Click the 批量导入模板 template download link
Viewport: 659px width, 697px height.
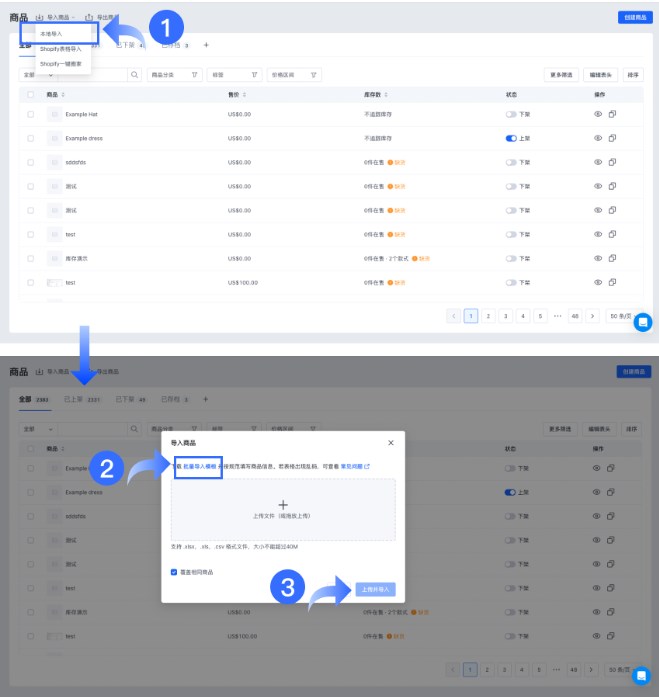[x=199, y=466]
